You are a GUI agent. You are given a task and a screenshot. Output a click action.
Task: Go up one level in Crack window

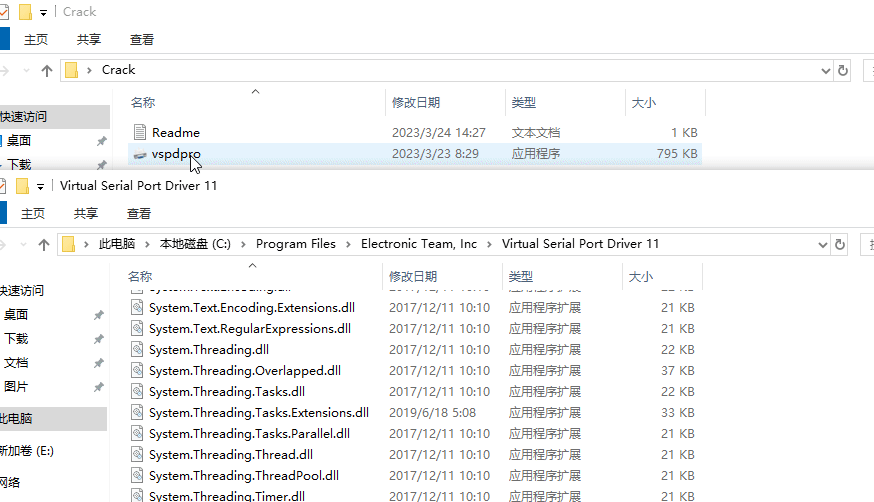[x=47, y=71]
